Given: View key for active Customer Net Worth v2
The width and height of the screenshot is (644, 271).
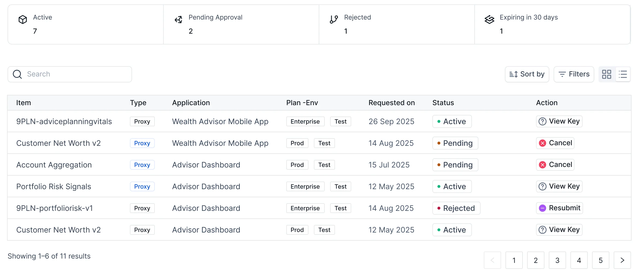Looking at the screenshot, I should pyautogui.click(x=559, y=230).
